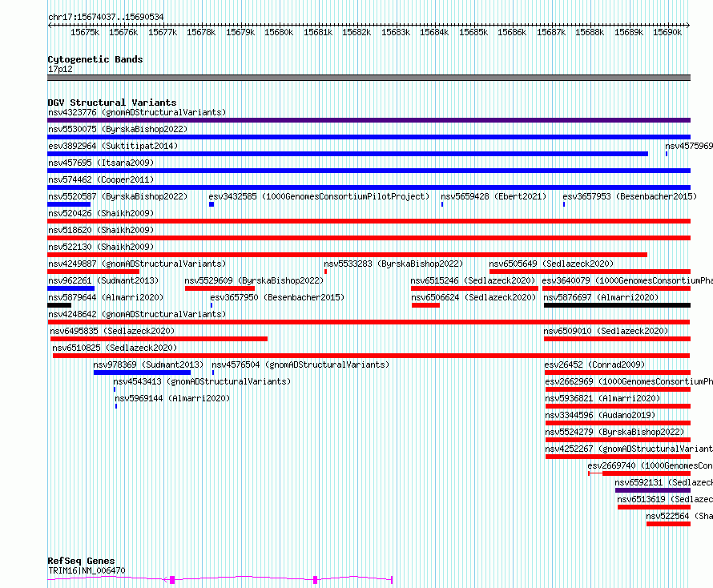This screenshot has height=588, width=713.
Task: Open the nsv6513619 variant label
Action: (665, 499)
